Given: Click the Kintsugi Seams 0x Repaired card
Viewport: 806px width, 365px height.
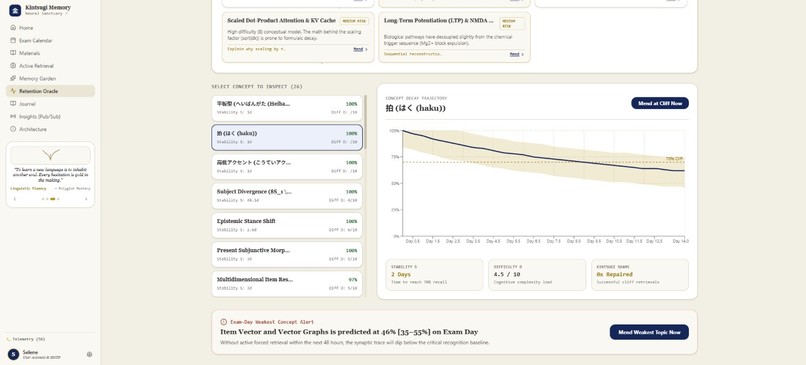Looking at the screenshot, I should click(639, 275).
